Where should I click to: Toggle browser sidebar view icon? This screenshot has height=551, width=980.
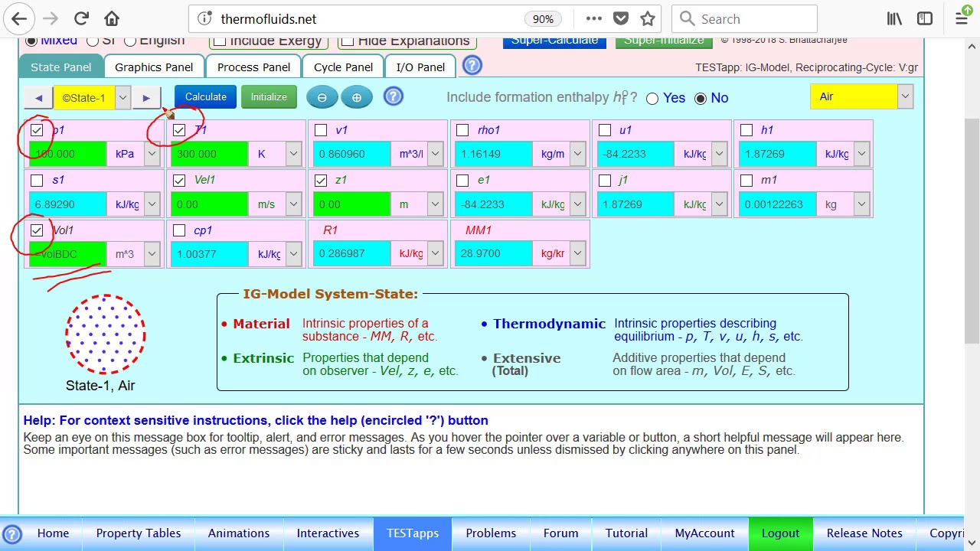925,19
